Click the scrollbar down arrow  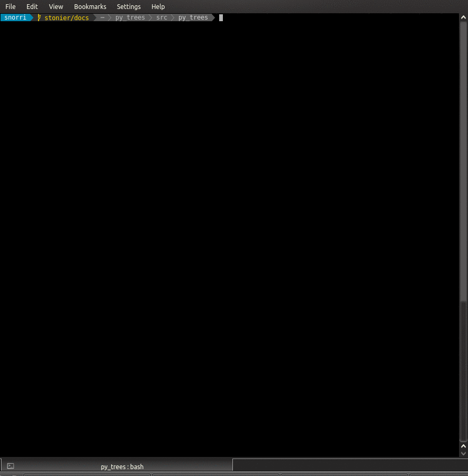464,453
